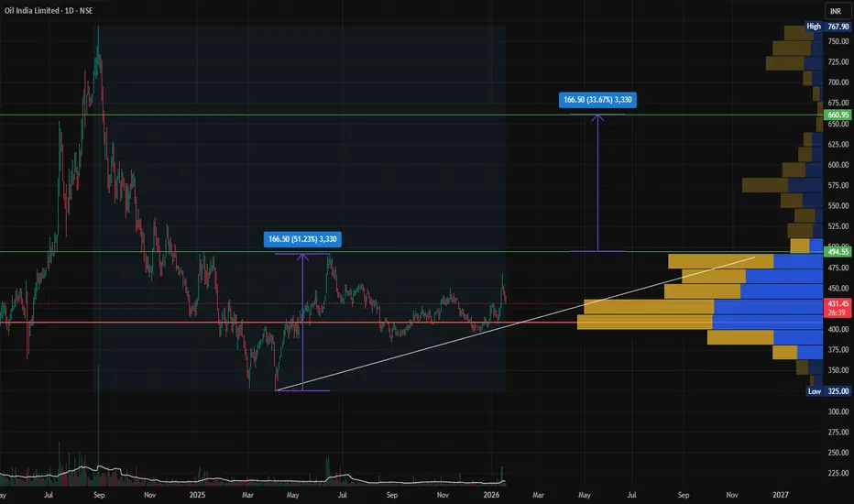Click the white volume moving average line

pyautogui.click(x=253, y=482)
